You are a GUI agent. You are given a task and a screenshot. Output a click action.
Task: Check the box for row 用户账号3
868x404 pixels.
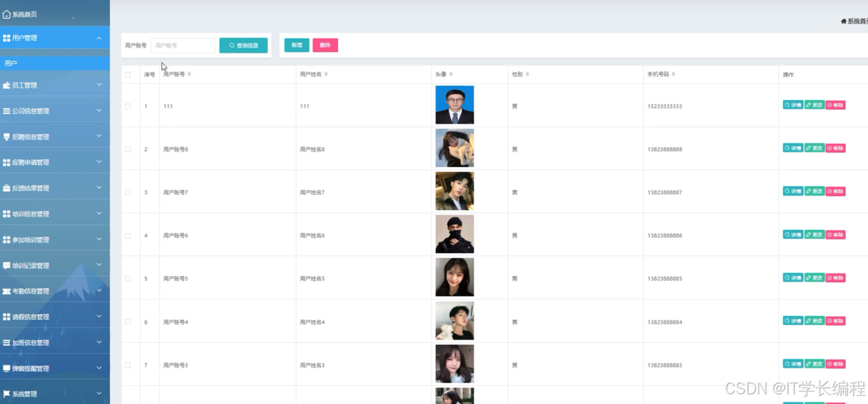128,365
